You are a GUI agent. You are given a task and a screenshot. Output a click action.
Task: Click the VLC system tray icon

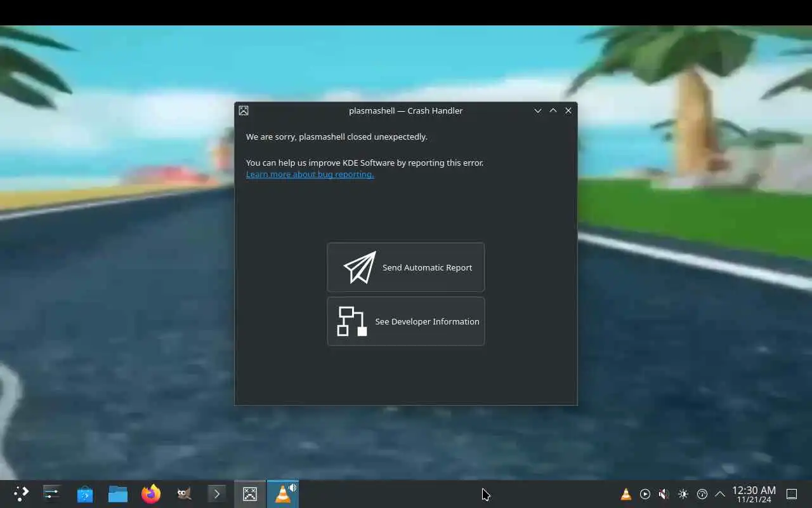625,494
